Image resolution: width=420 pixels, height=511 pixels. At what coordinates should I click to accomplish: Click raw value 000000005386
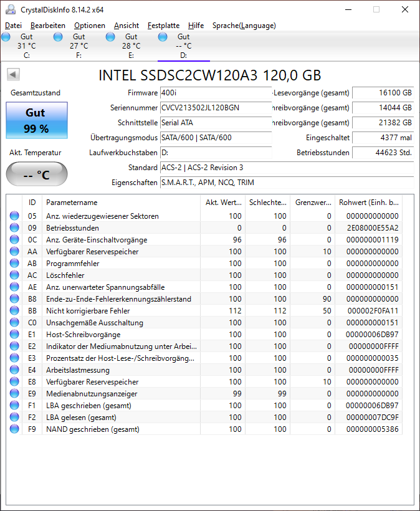pos(373,429)
